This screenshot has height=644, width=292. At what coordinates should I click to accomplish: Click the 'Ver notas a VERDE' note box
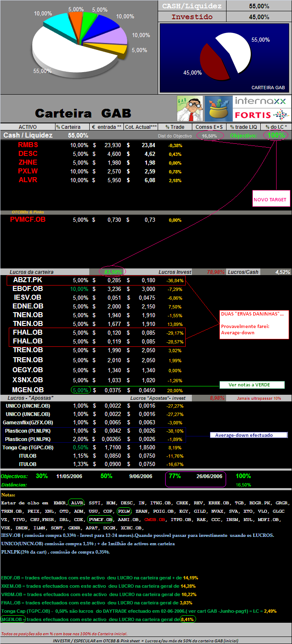252,385
